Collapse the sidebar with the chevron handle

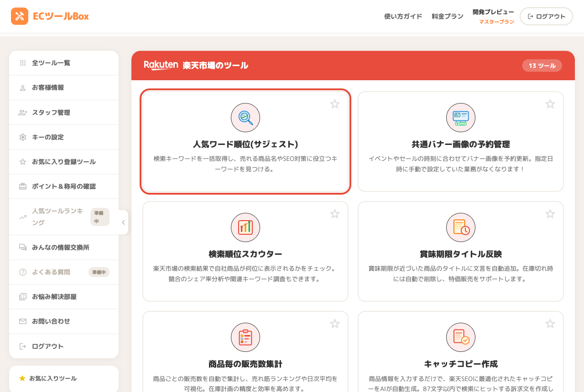coord(123,222)
